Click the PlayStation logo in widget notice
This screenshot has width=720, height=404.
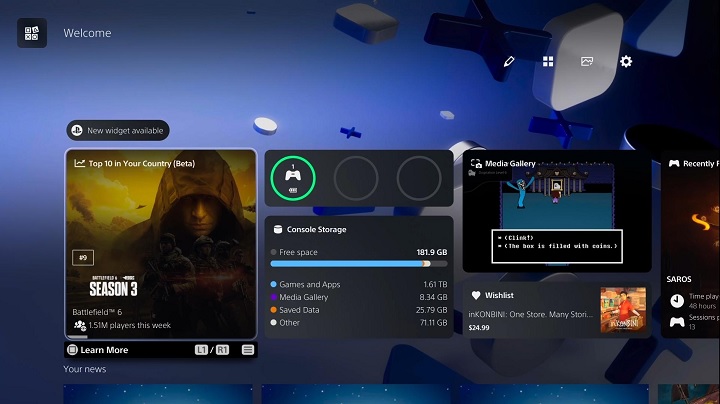tap(77, 130)
